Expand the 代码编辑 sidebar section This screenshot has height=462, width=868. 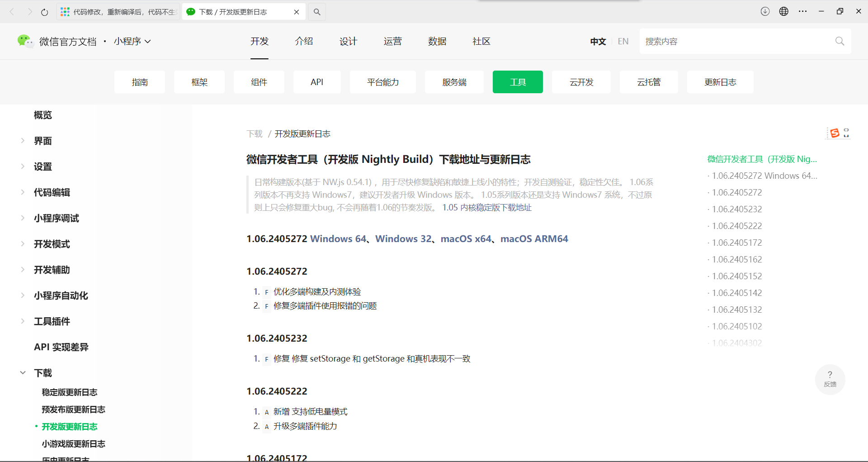pos(23,192)
